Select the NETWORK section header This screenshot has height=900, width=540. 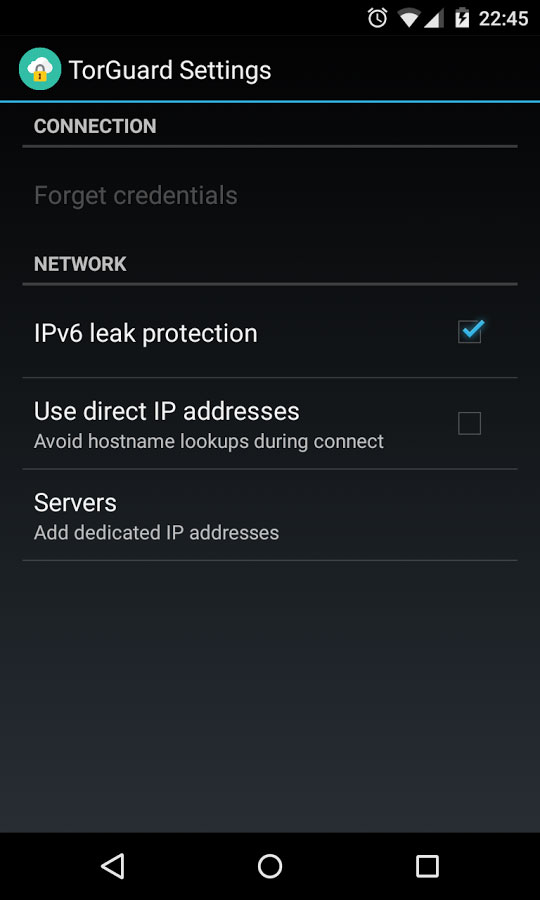click(x=80, y=264)
